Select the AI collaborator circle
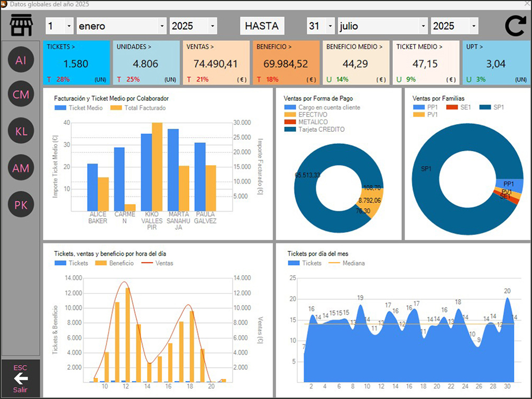The width and height of the screenshot is (532, 399). click(x=21, y=60)
